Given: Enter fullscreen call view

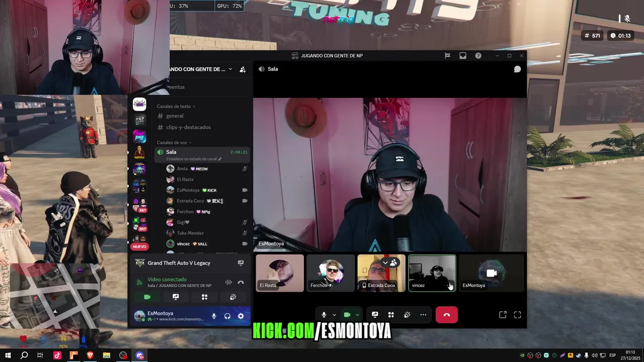Looking at the screenshot, I should click(x=517, y=315).
